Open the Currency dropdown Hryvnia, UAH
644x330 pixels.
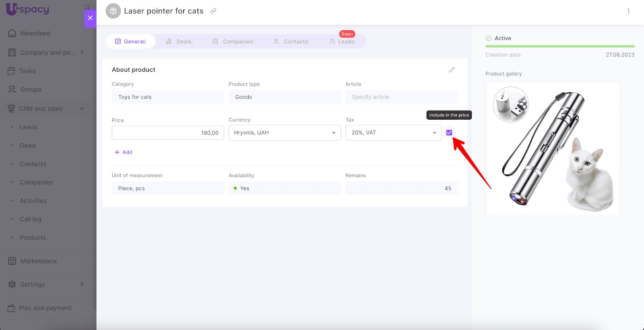tap(285, 133)
